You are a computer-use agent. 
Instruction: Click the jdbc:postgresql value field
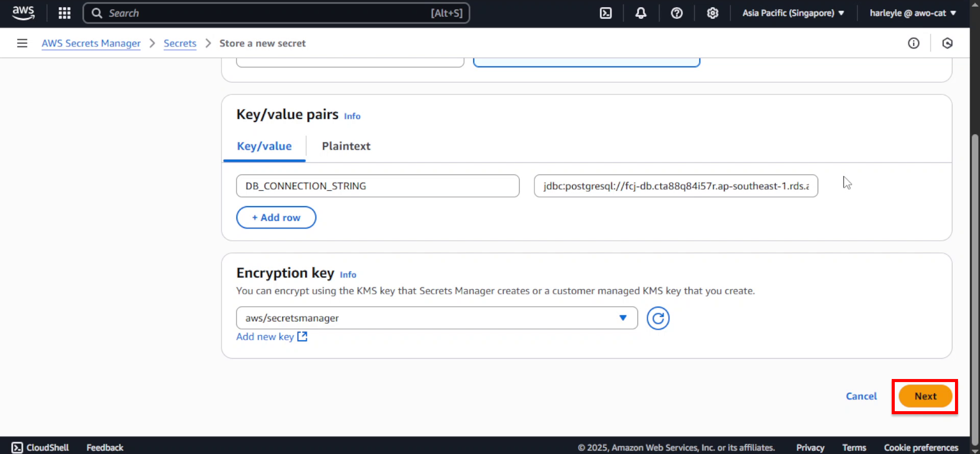tap(676, 186)
